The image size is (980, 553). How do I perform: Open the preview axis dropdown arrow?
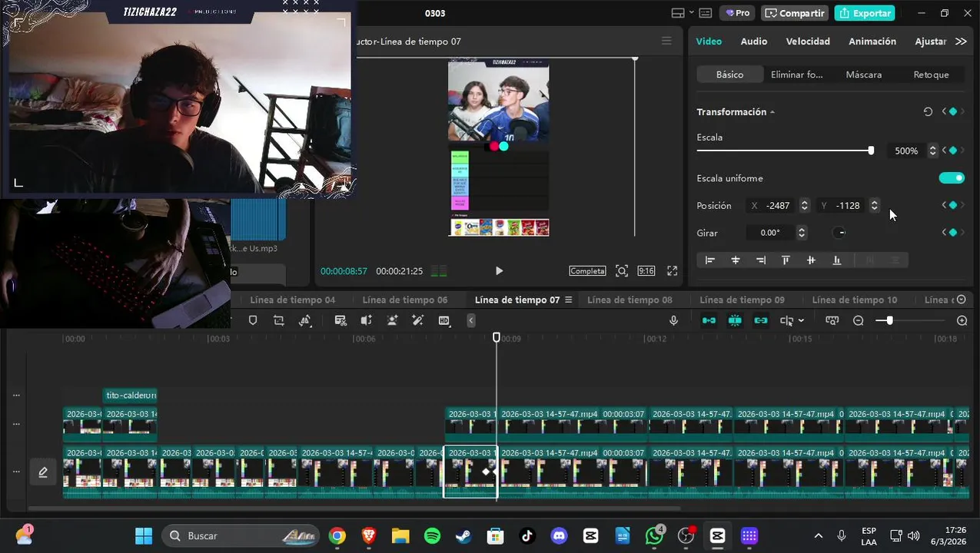[x=801, y=320]
